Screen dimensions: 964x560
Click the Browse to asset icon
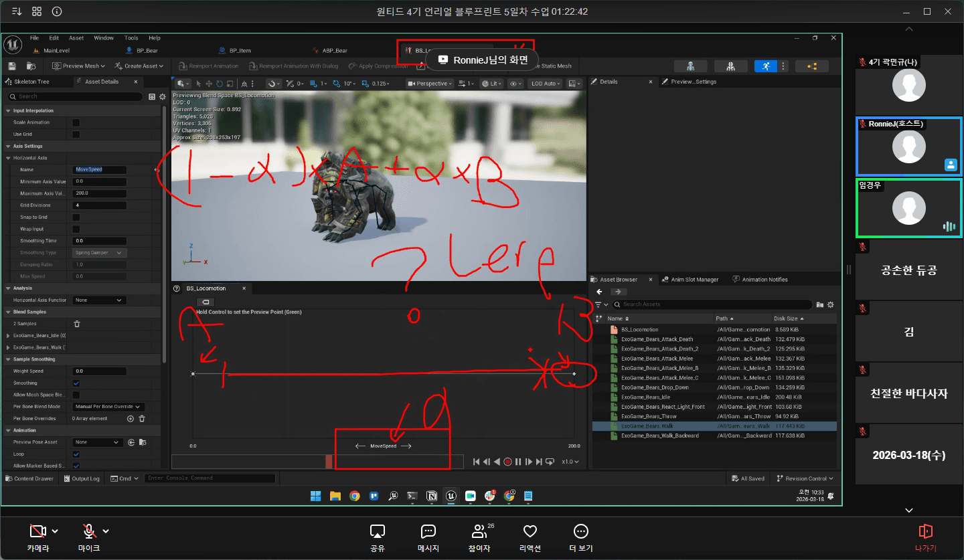(x=31, y=66)
